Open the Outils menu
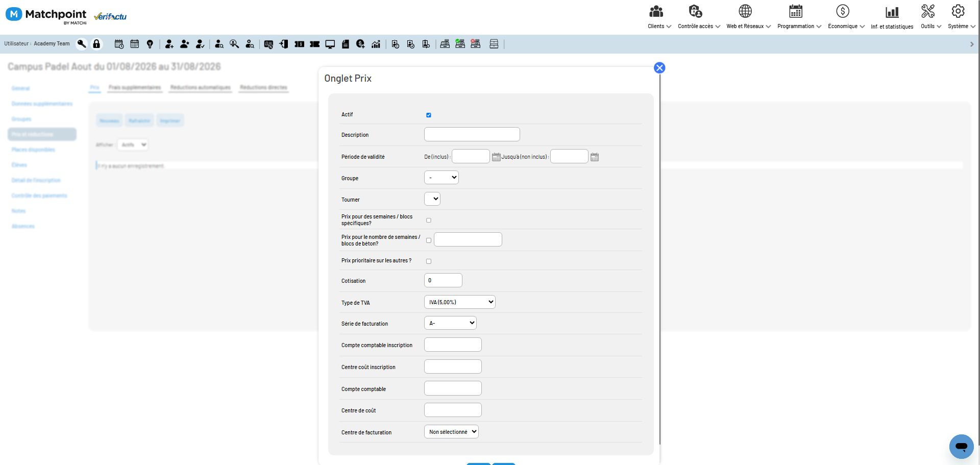 [x=931, y=17]
